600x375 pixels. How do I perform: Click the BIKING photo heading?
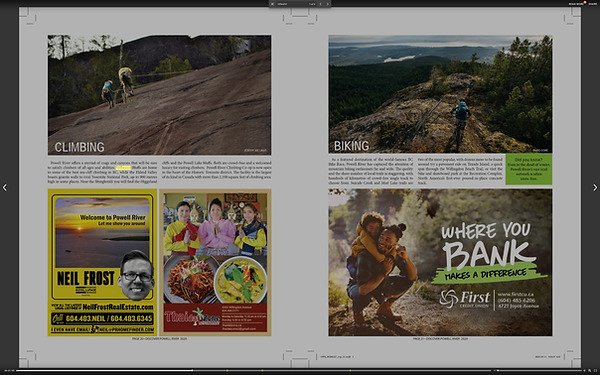click(351, 146)
